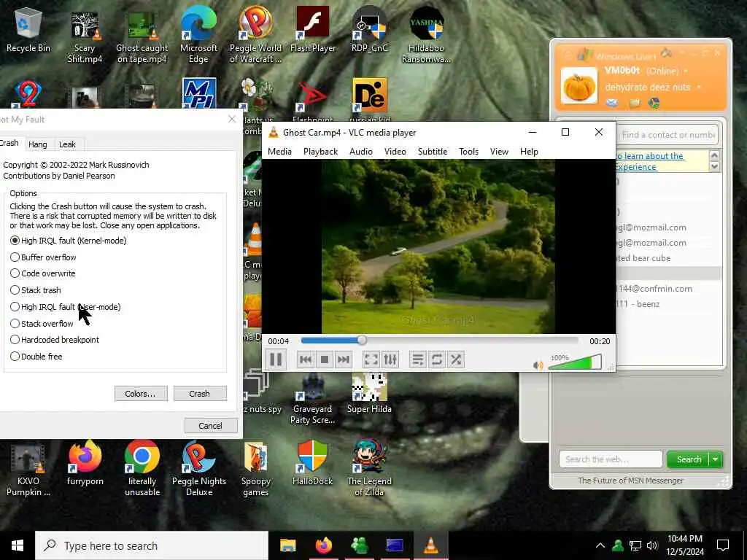Show hidden system tray icons chevron
This screenshot has width=747, height=560.
point(600,545)
